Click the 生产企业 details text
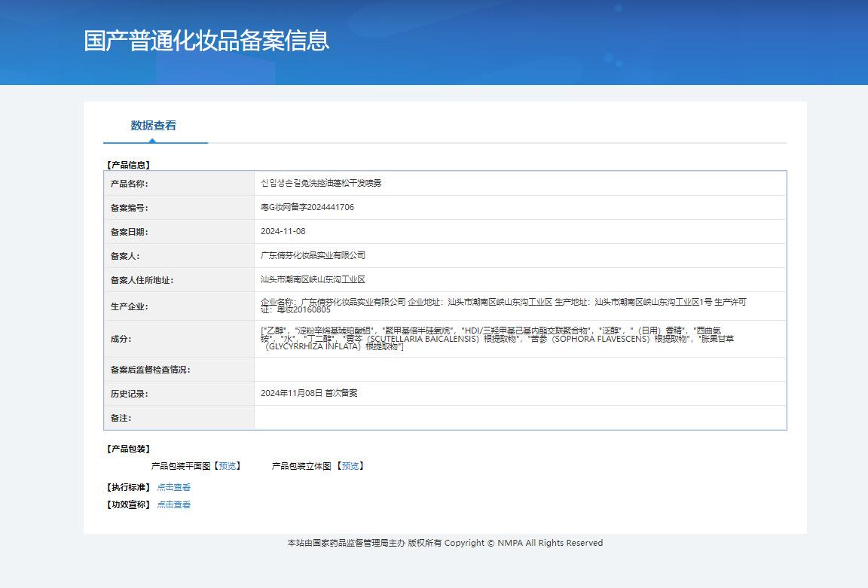Viewport: 868px width, 588px height. (x=503, y=306)
